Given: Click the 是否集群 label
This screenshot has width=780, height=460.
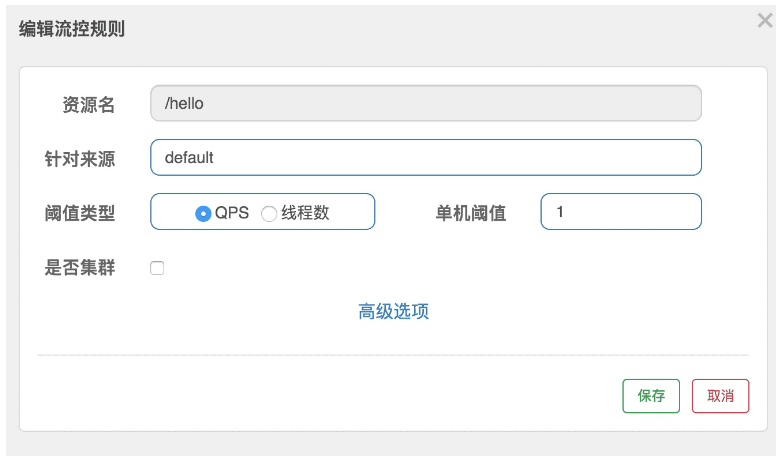Looking at the screenshot, I should pyautogui.click(x=80, y=268).
